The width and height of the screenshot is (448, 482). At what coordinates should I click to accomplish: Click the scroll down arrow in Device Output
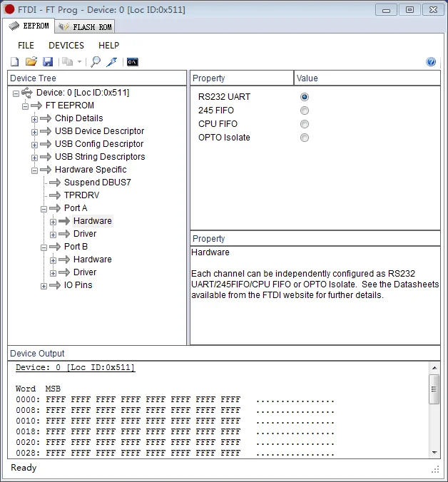[434, 453]
